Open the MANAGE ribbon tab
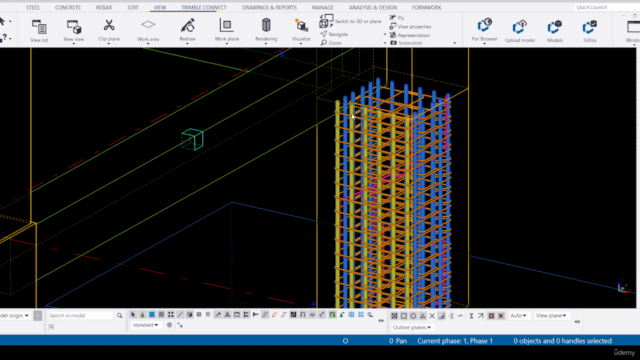Image resolution: width=640 pixels, height=360 pixels. (x=322, y=7)
